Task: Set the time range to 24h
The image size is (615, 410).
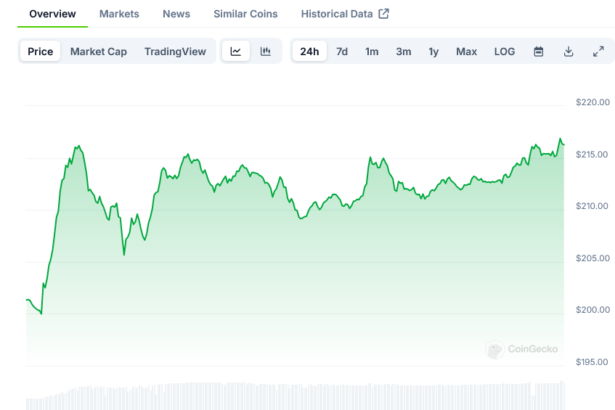Action: [x=309, y=52]
